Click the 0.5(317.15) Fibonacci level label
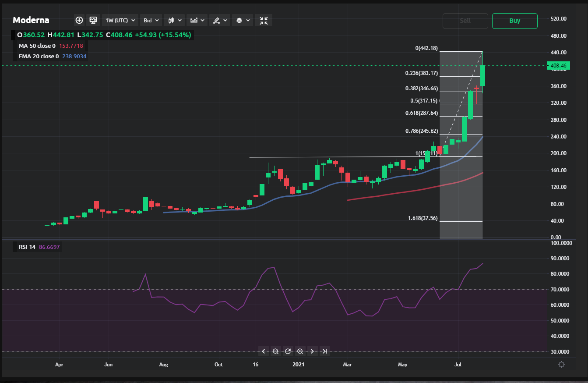The height and width of the screenshot is (383, 588). pos(424,101)
